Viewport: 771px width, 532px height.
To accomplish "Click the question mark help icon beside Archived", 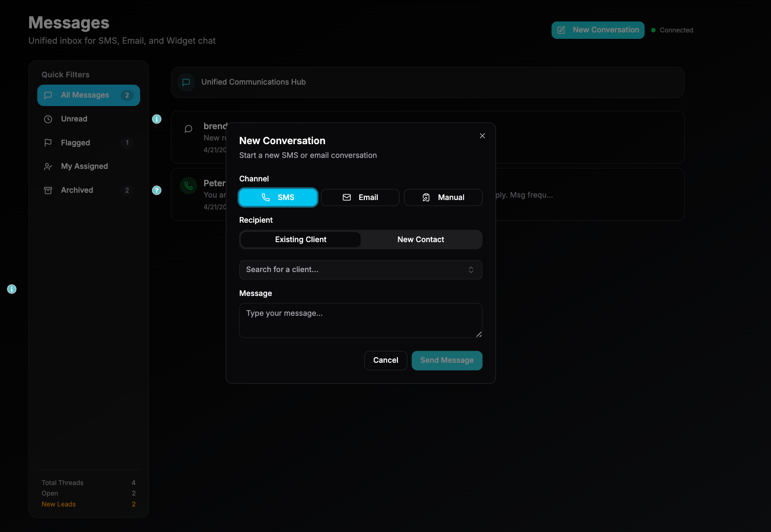I will pyautogui.click(x=157, y=190).
